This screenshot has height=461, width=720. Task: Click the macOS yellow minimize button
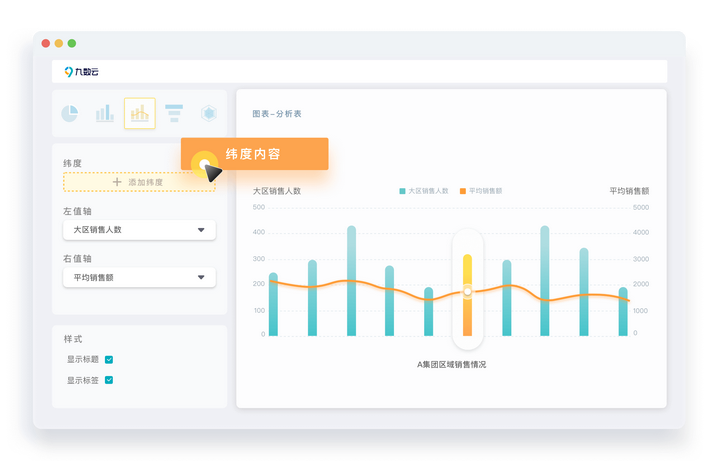point(59,43)
